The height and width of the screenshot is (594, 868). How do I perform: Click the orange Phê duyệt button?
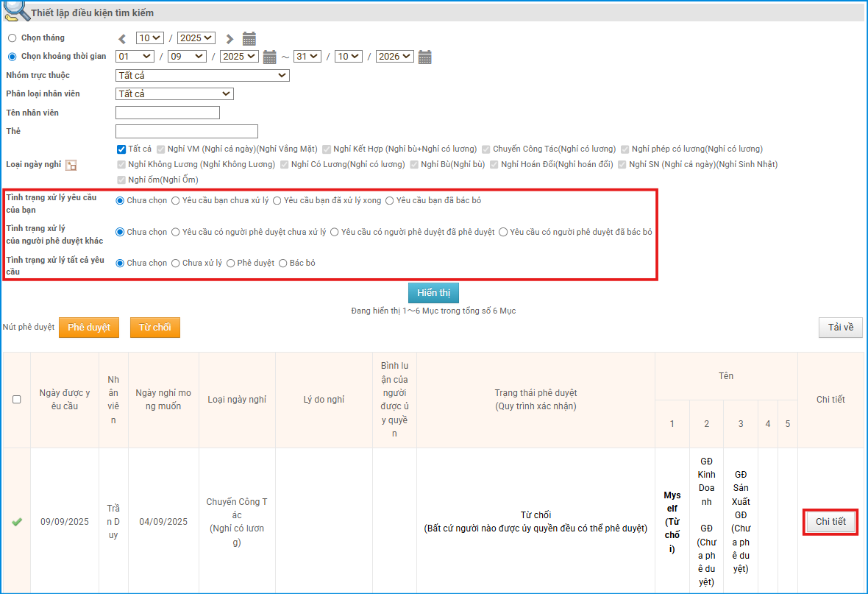coord(88,328)
